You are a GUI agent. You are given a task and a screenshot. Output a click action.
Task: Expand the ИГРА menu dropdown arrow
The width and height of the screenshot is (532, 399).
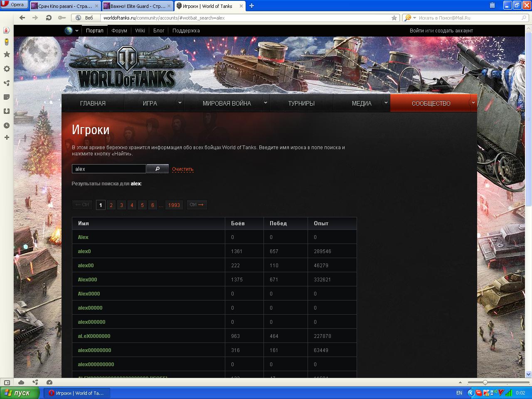tap(180, 103)
